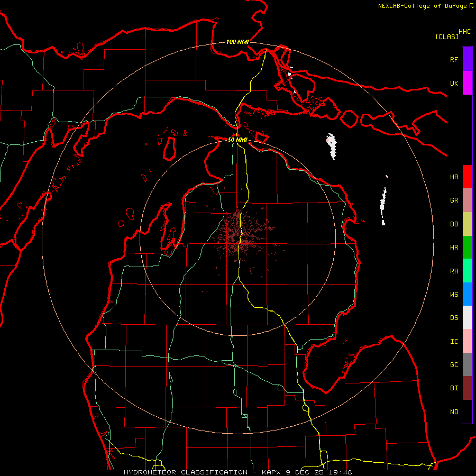This screenshot has height=476, width=476.
Task: Click the white dry snow echo inside 100 NMI ring
Action: (x=332, y=146)
